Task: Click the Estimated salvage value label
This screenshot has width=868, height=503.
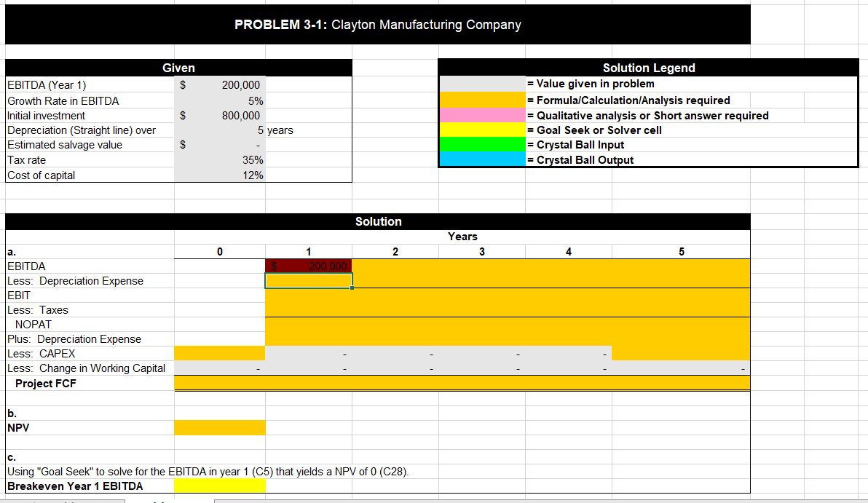Action: pos(65,145)
